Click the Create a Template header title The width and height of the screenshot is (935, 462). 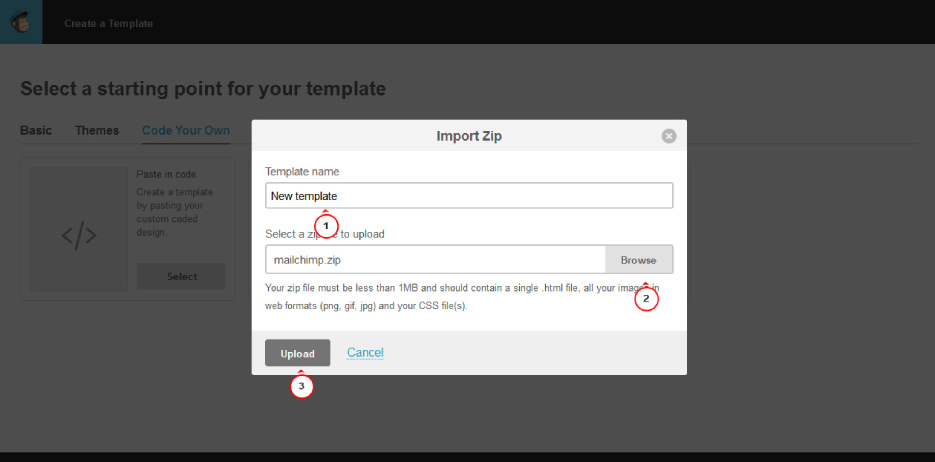tap(109, 23)
